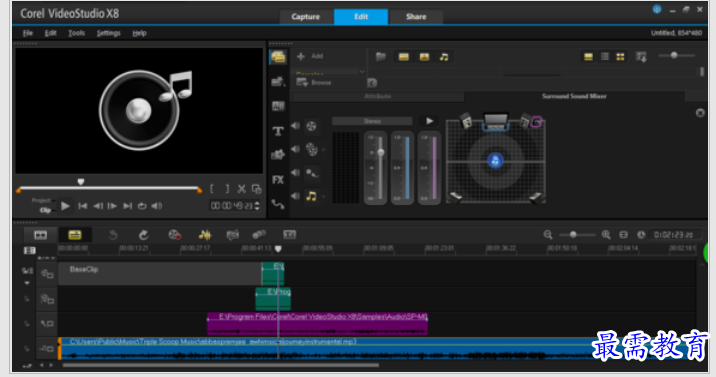Open the Surround Sound Mixer tab
Image resolution: width=716 pixels, height=377 pixels.
[574, 96]
